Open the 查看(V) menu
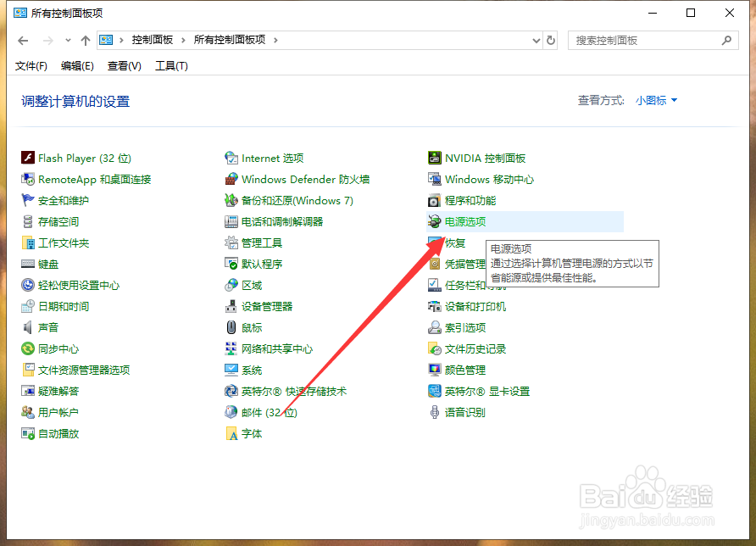This screenshot has height=546, width=756. 124,65
